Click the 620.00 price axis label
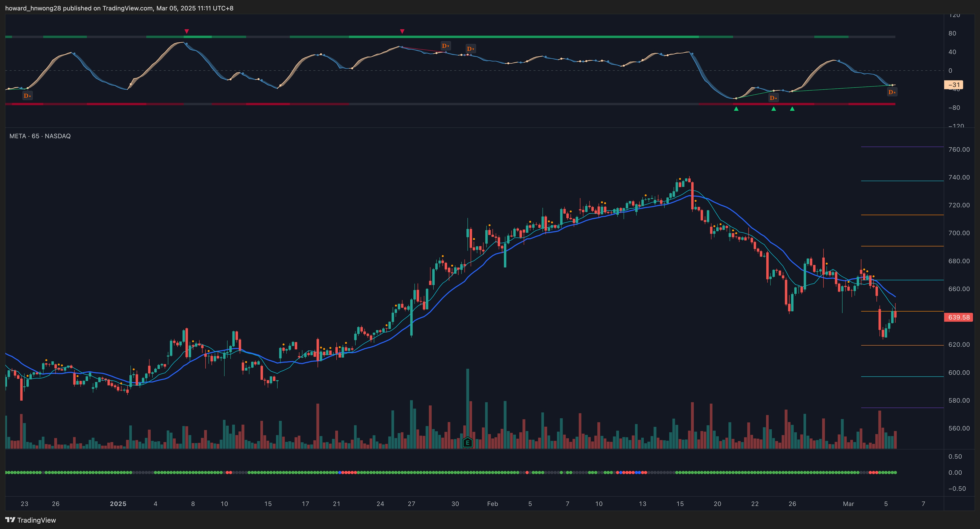This screenshot has height=529, width=980. coord(959,344)
